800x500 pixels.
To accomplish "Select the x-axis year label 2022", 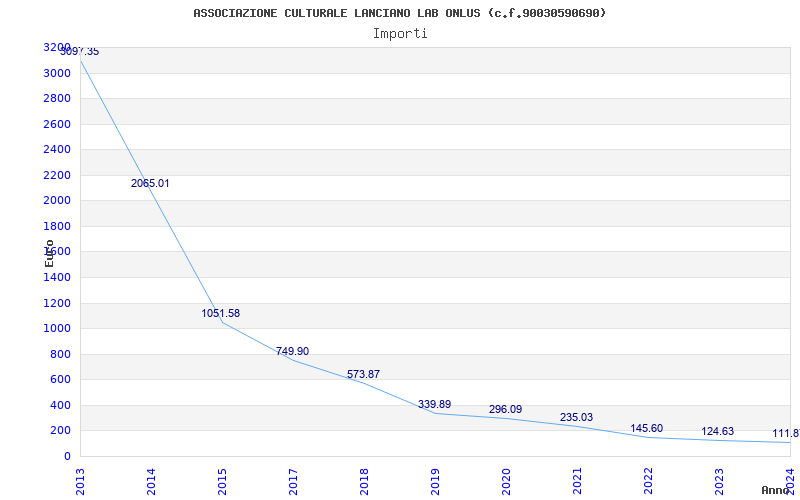I will pyautogui.click(x=647, y=482).
